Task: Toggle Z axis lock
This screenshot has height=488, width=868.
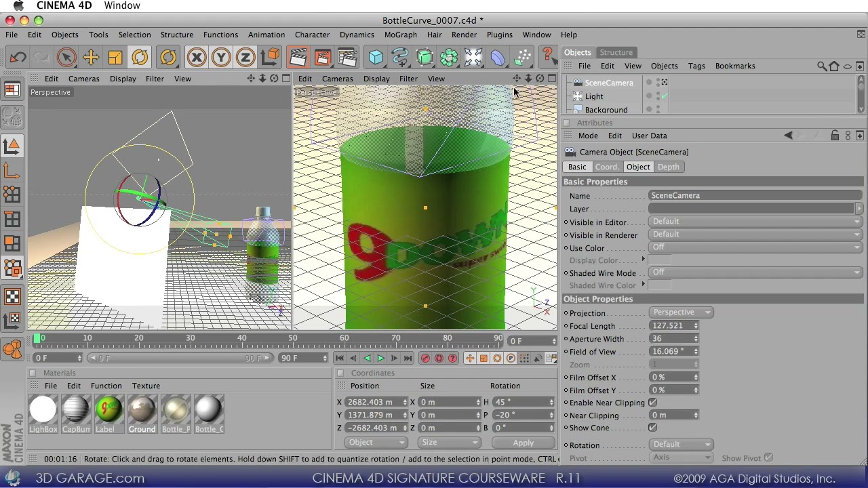Action: 245,58
